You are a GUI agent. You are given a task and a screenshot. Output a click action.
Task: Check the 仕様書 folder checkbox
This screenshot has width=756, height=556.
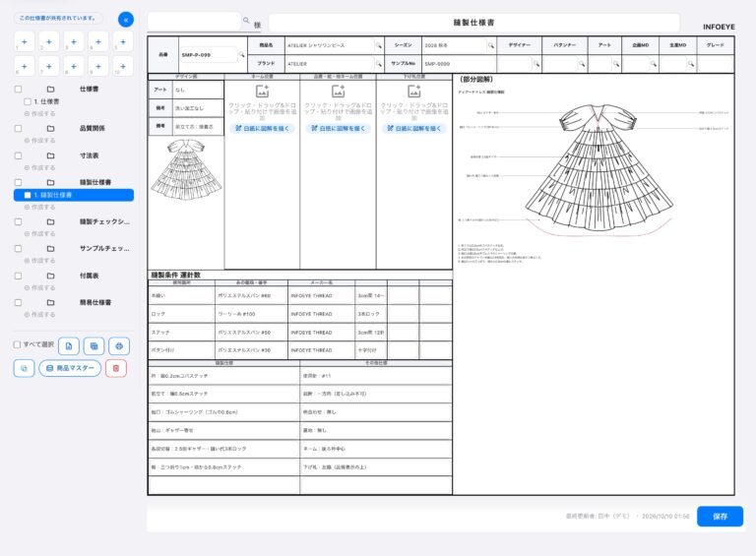[x=19, y=90]
